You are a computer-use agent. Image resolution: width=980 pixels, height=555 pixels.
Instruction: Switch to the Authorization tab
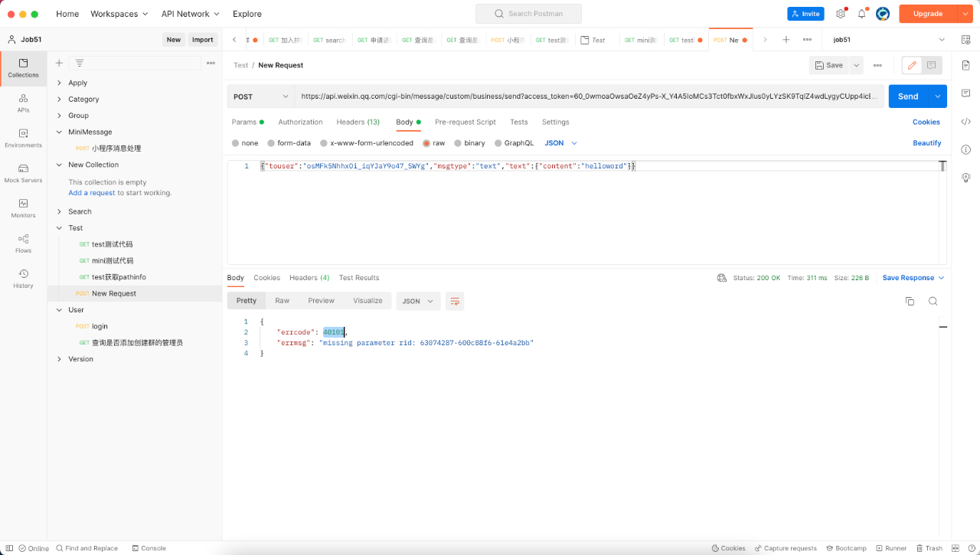pos(300,122)
